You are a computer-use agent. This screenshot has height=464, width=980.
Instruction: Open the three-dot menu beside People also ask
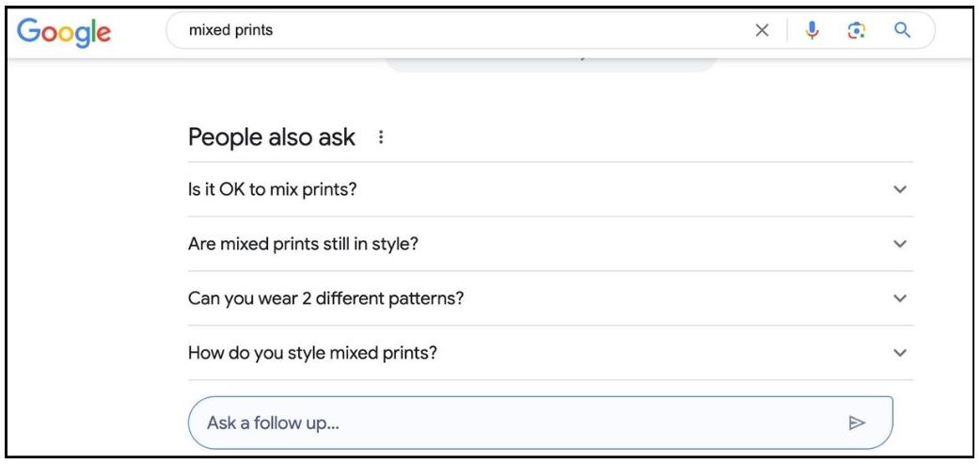381,137
